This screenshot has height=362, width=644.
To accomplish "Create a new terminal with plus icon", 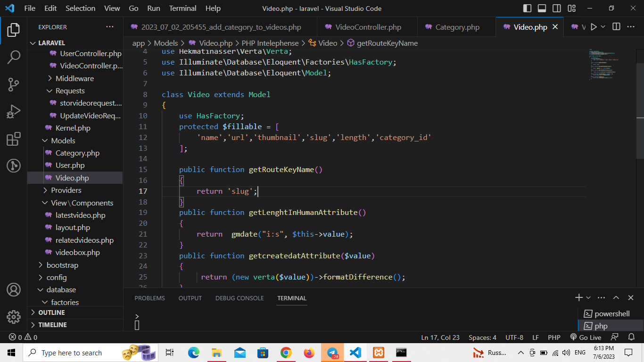I will [579, 297].
